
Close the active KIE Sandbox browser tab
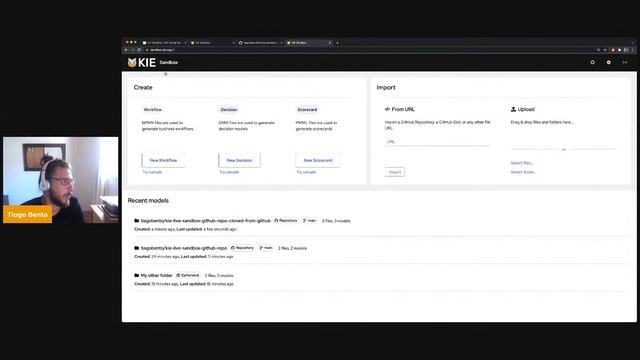pos(330,43)
